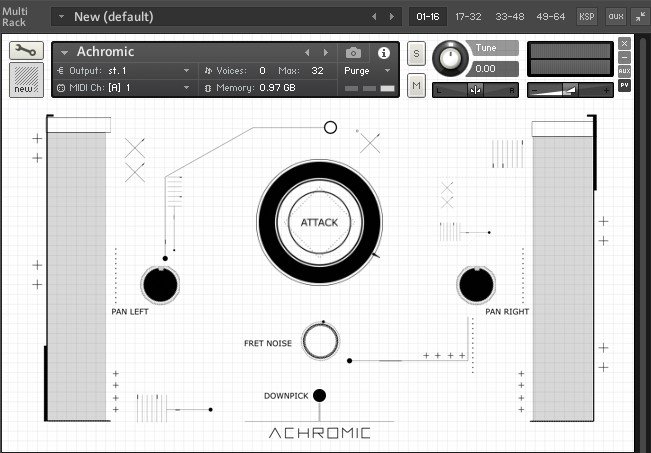This screenshot has width=651, height=453.
Task: Toggle the KSP script panel
Action: click(x=587, y=17)
